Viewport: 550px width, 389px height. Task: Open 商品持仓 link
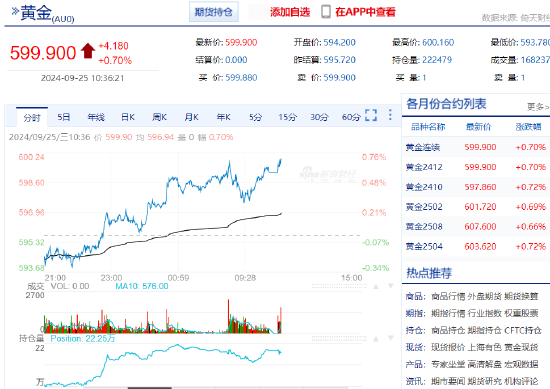click(448, 330)
